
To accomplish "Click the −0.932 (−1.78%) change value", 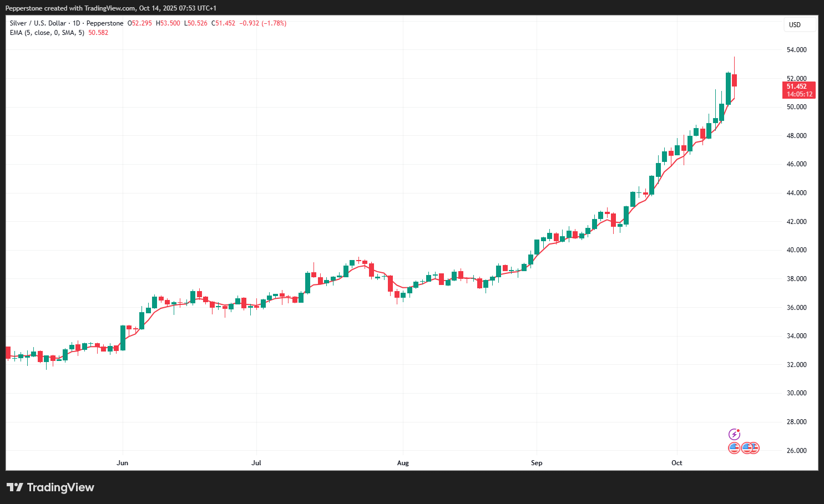I will point(263,23).
